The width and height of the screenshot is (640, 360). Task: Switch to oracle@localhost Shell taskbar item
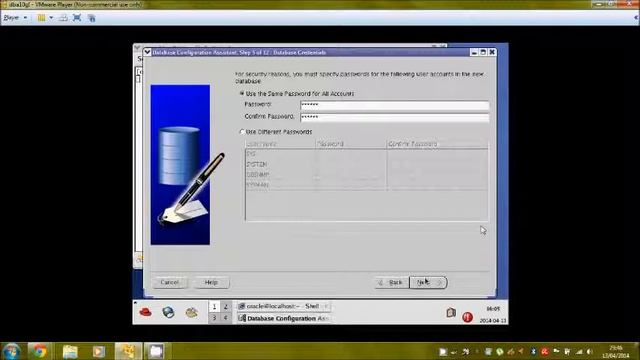click(x=284, y=306)
